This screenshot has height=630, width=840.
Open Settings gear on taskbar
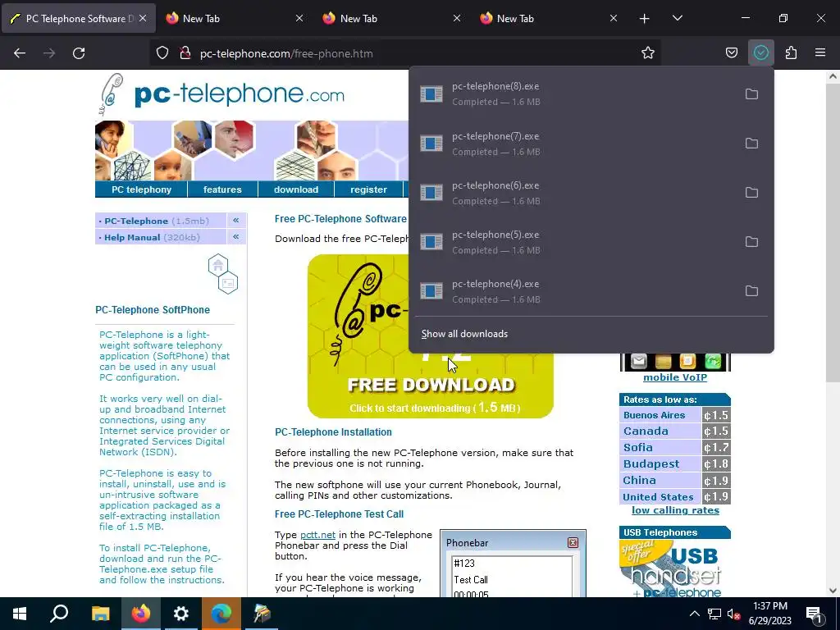click(x=181, y=614)
